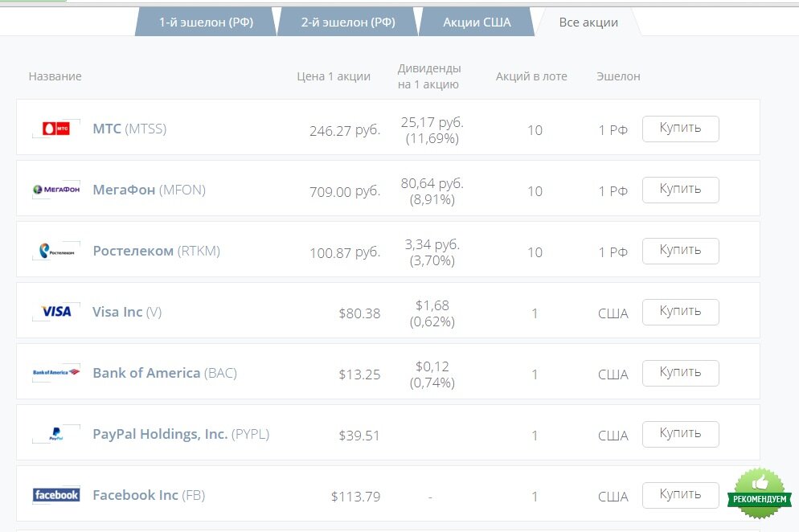The image size is (799, 532).
Task: Click the price 246.27 руб.
Action: 345,130
